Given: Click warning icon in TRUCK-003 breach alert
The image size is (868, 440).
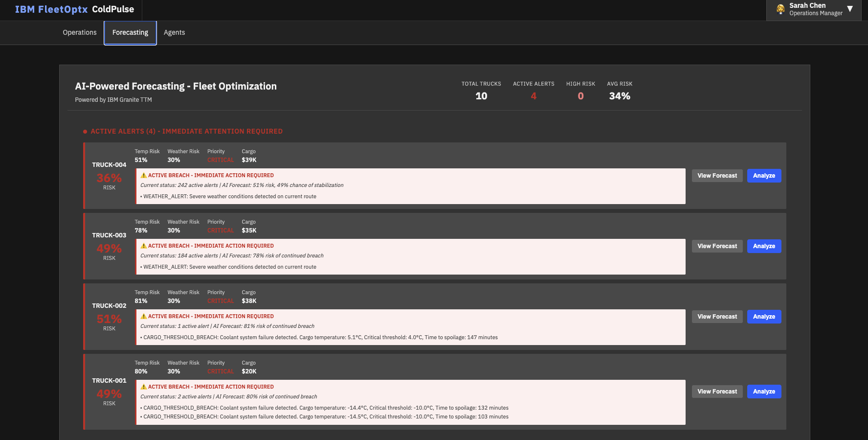Looking at the screenshot, I should (x=144, y=246).
